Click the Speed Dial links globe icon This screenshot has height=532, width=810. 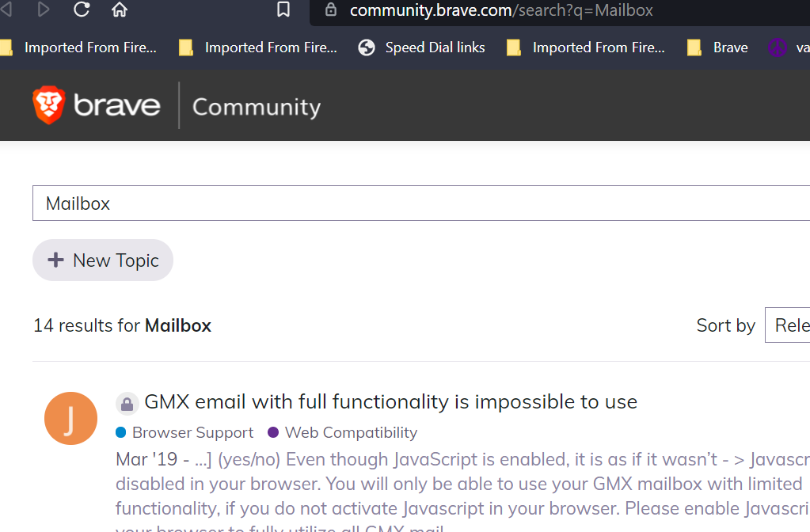click(x=367, y=47)
